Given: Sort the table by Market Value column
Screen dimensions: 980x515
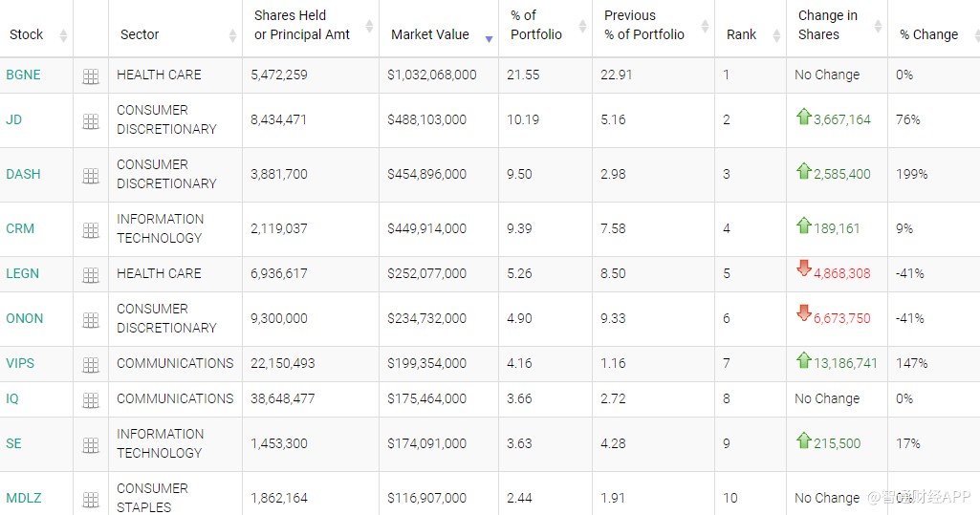Looking at the screenshot, I should [x=430, y=34].
